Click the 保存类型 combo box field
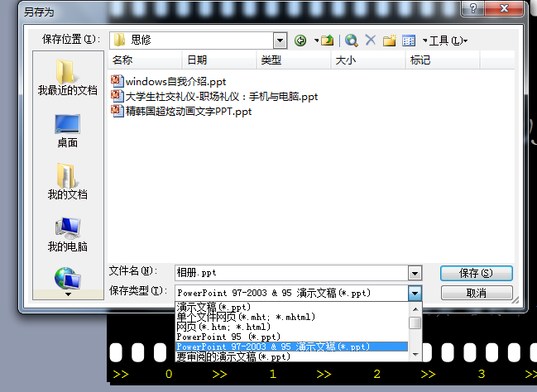The height and width of the screenshot is (392, 537). click(291, 293)
